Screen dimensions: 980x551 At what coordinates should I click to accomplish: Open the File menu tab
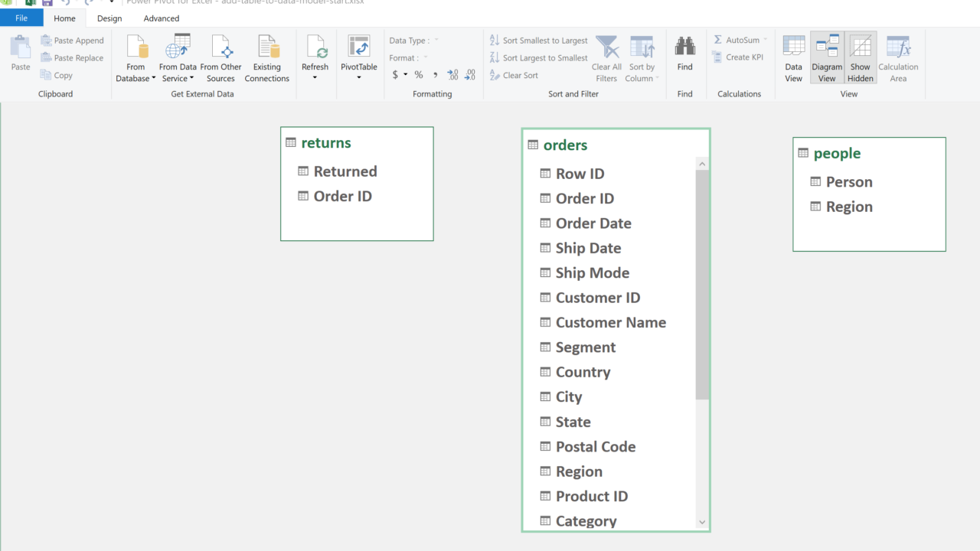pos(21,18)
